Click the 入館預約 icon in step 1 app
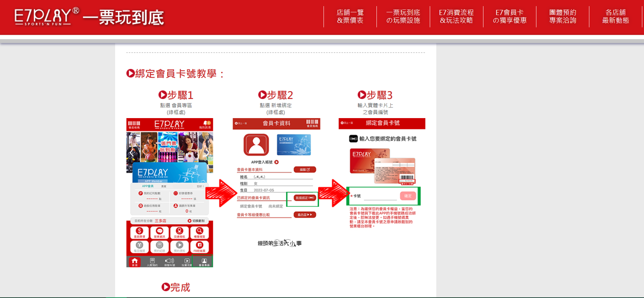644x298 pixels. click(152, 262)
